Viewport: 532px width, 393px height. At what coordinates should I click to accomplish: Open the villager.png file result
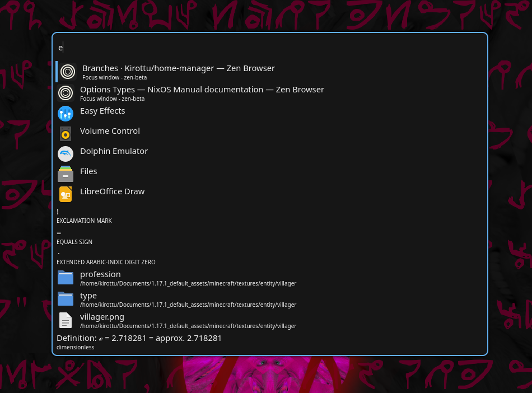pos(270,320)
